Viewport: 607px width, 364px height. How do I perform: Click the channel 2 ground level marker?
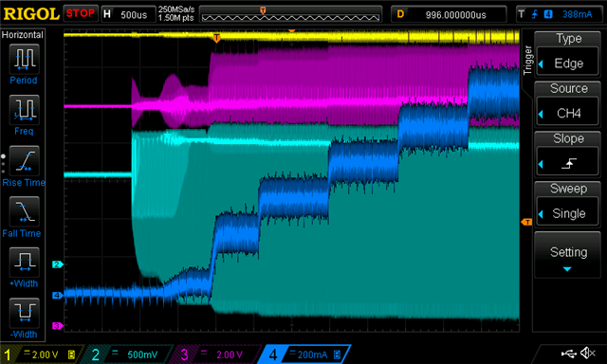pos(57,264)
